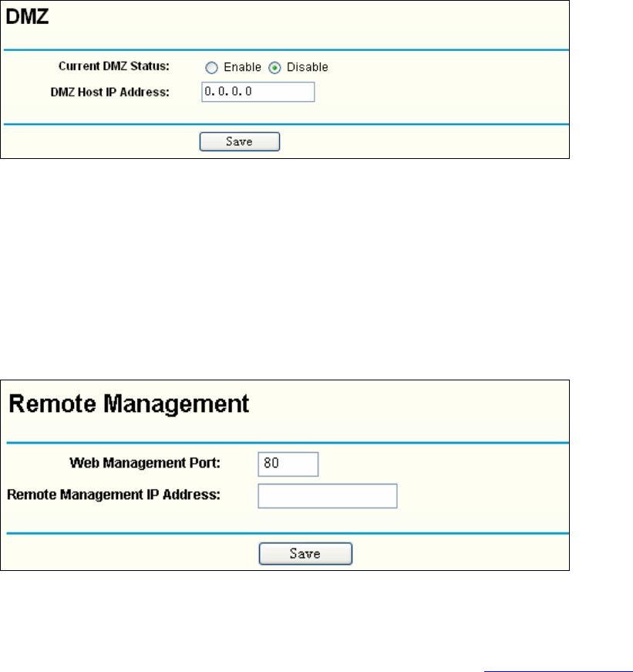Click the 'Current DMZ Status:' label
The width and height of the screenshot is (633, 672).
(x=114, y=66)
